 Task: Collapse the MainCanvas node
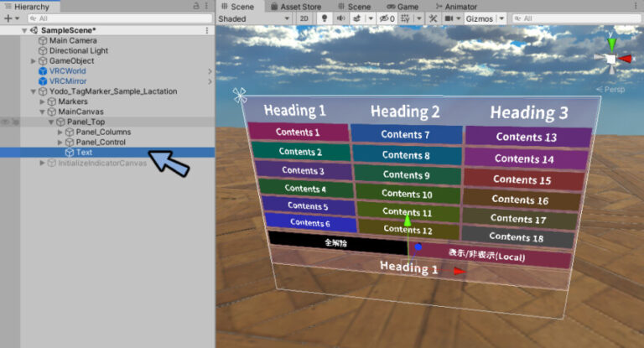pos(42,112)
